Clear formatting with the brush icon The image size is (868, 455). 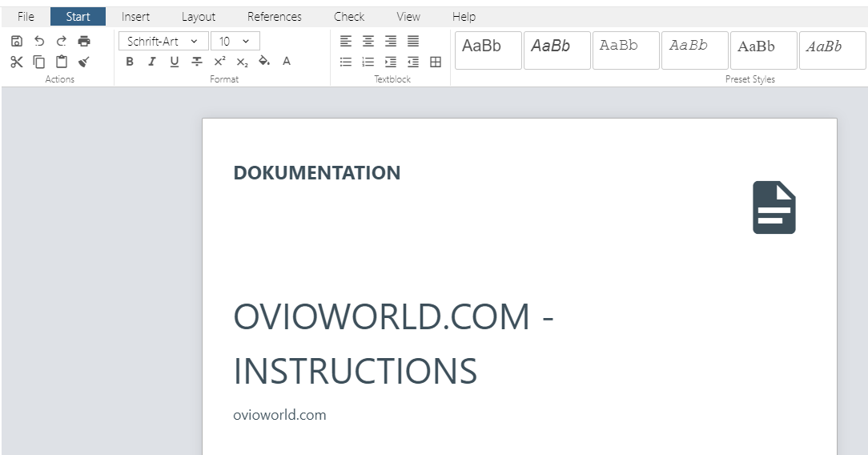click(x=84, y=62)
